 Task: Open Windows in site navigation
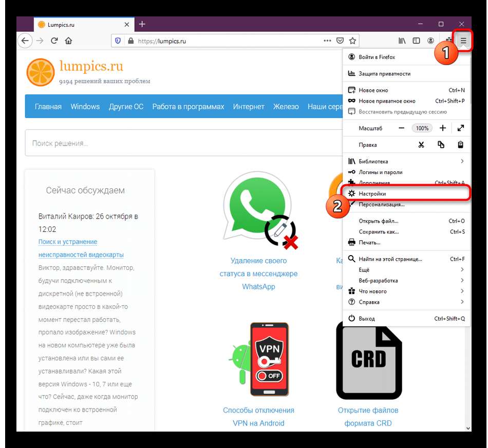(x=85, y=107)
